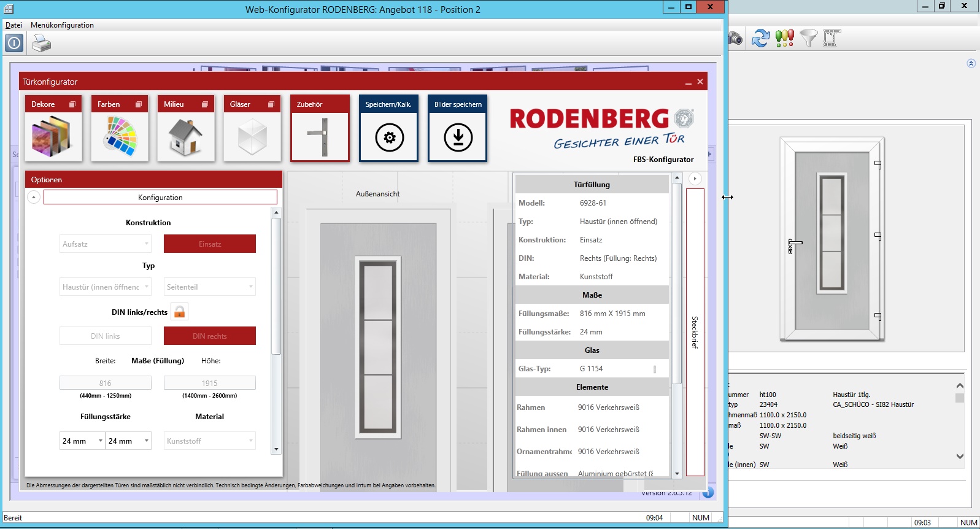Screen dimensions: 980x529
Task: Open the vertical Steckbrief tab
Action: click(x=695, y=332)
